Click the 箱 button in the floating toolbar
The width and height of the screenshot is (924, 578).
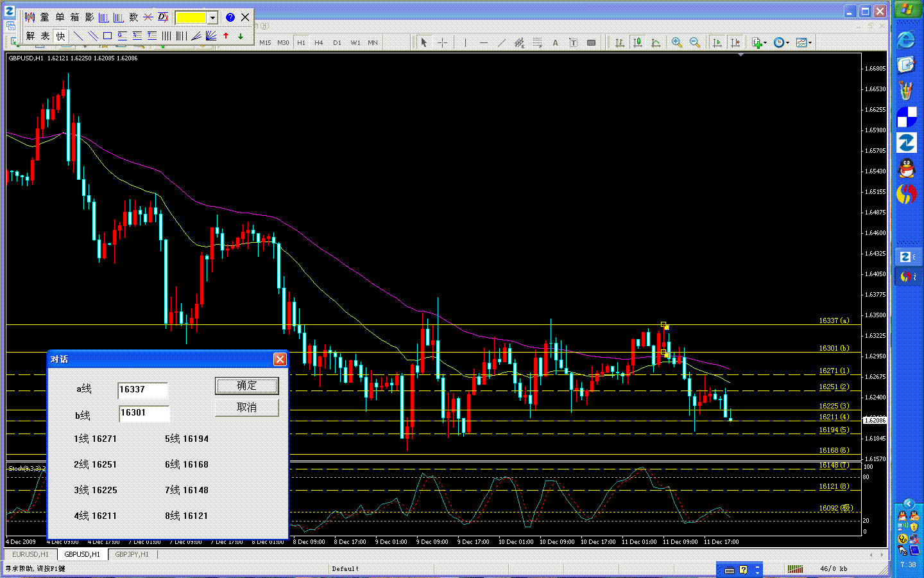point(74,17)
